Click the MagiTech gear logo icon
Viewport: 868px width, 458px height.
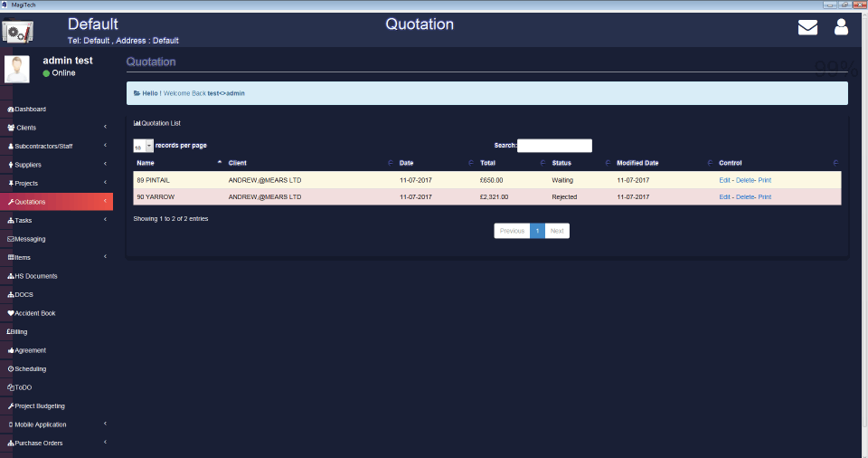[x=18, y=33]
